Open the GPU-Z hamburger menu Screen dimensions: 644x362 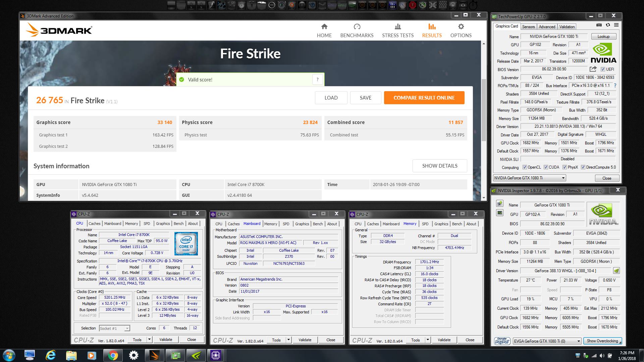pyautogui.click(x=616, y=25)
